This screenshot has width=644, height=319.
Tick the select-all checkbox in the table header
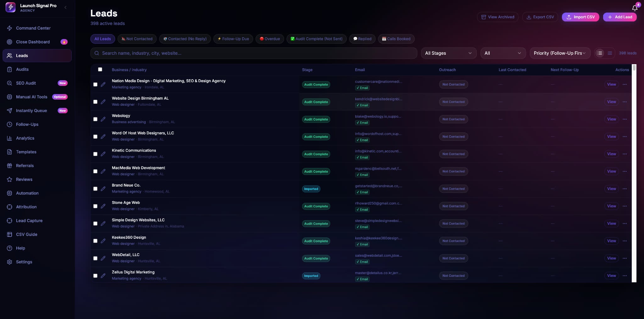click(100, 70)
